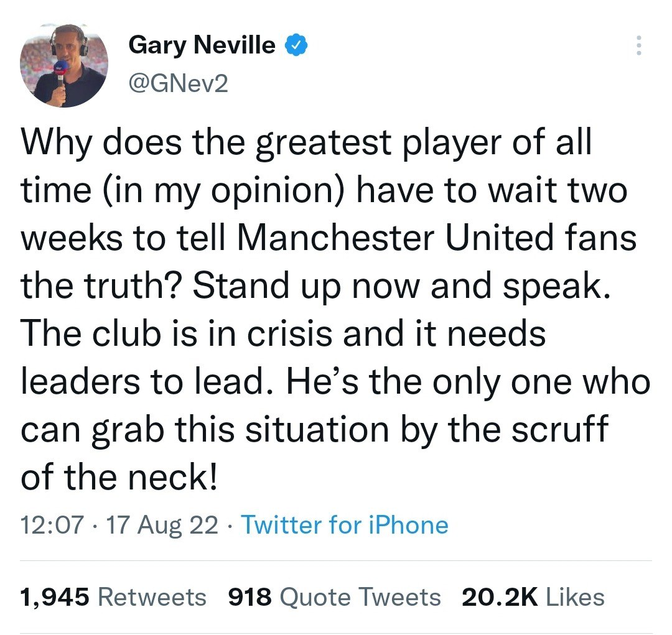Open Gary Neville's profile picture
This screenshot has width=672, height=635.
tap(64, 65)
